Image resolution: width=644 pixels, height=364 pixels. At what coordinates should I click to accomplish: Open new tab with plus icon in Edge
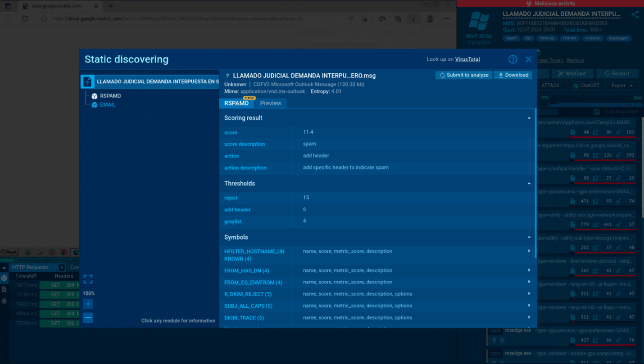coord(111,6)
